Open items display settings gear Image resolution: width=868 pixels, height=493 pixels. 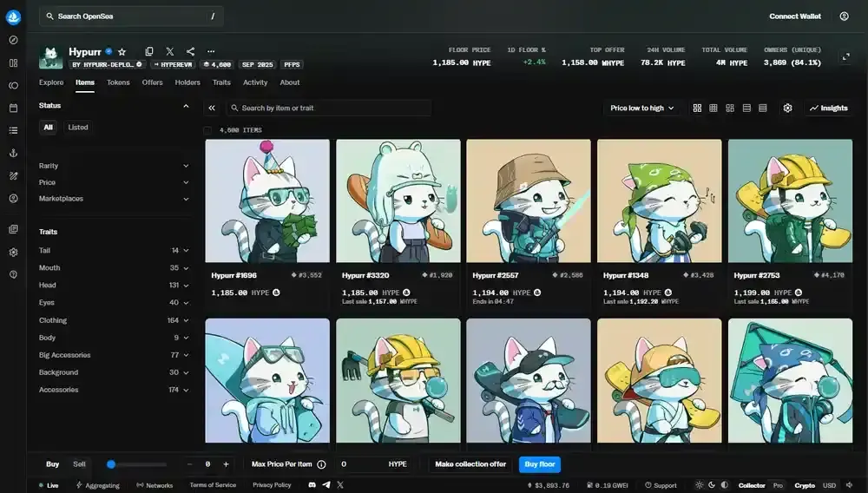pos(788,108)
